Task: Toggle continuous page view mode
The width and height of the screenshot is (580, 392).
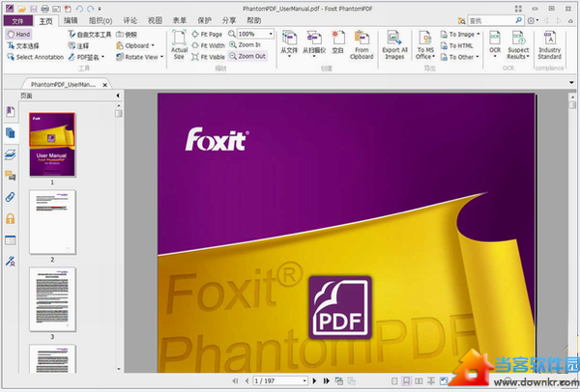Action: (x=407, y=381)
